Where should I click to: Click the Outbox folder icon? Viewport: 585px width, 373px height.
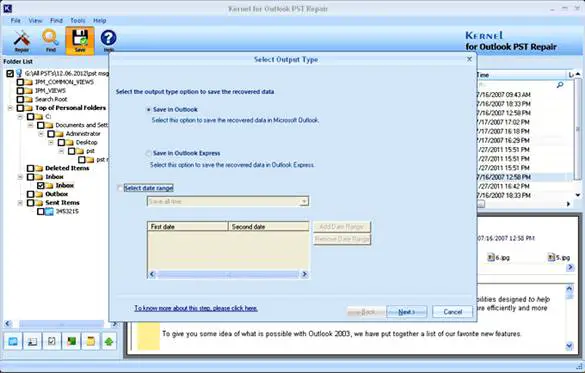pos(39,194)
